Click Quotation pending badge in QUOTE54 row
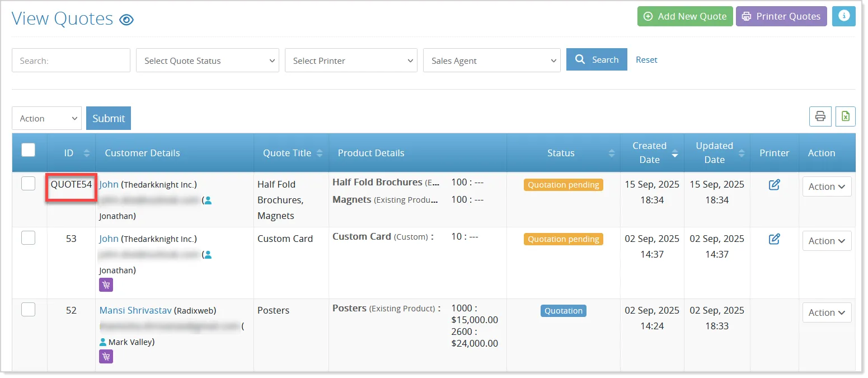This screenshot has height=378, width=868. [x=564, y=185]
